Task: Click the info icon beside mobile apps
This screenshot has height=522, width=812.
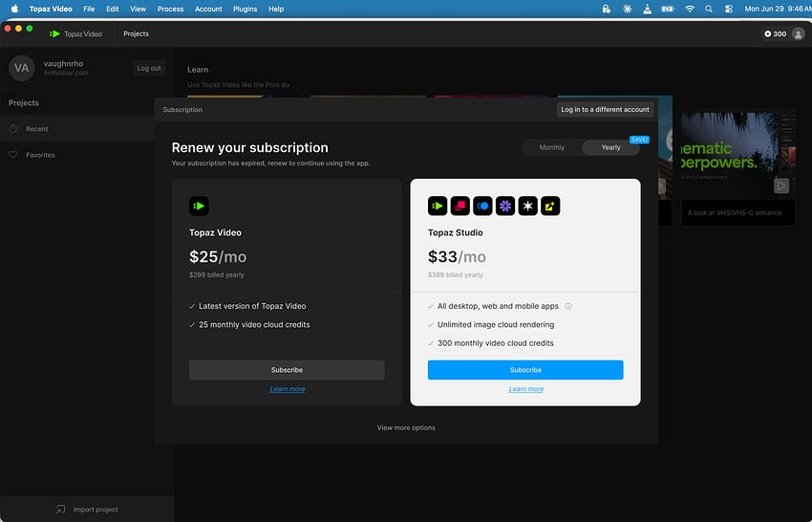Action: [568, 306]
